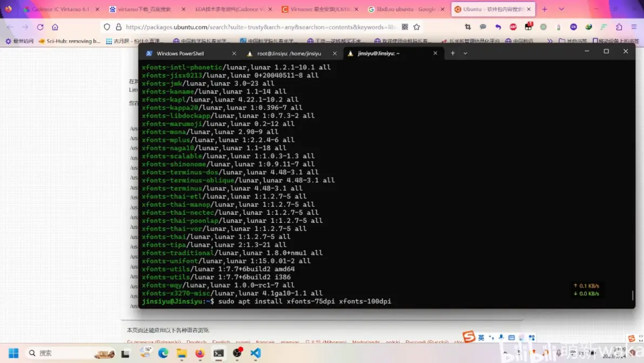This screenshot has height=363, width=644.
Task: Click Sogou input method S logo
Action: [468, 337]
